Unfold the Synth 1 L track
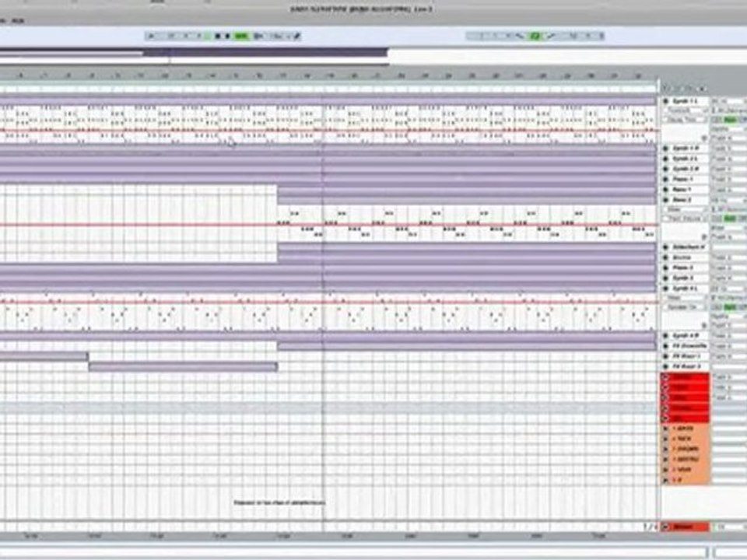This screenshot has height=560, width=747. click(x=665, y=101)
